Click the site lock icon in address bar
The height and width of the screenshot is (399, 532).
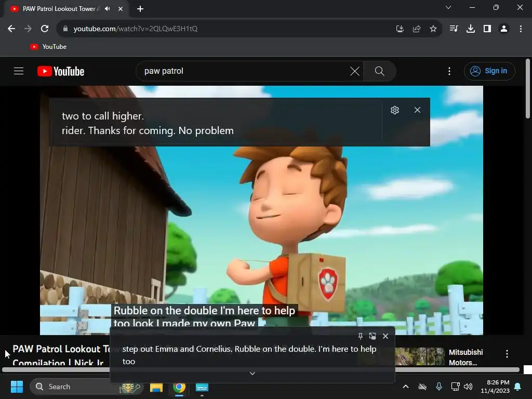(65, 29)
